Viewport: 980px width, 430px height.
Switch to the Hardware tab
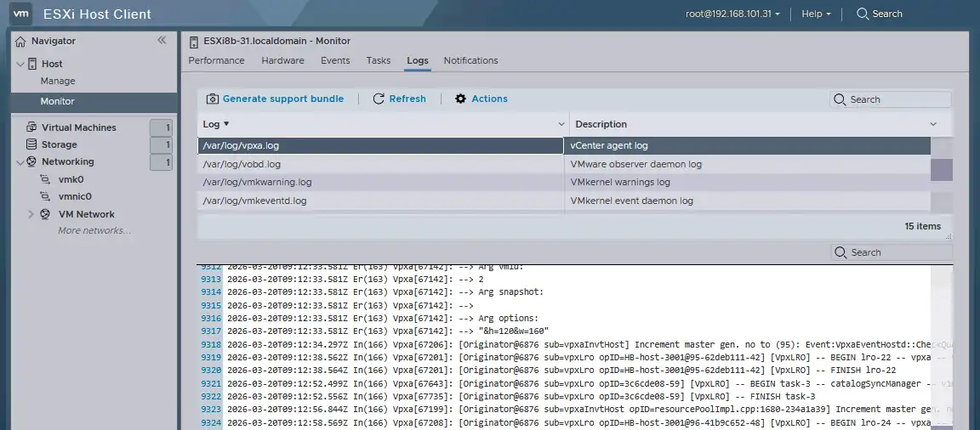pyautogui.click(x=282, y=60)
